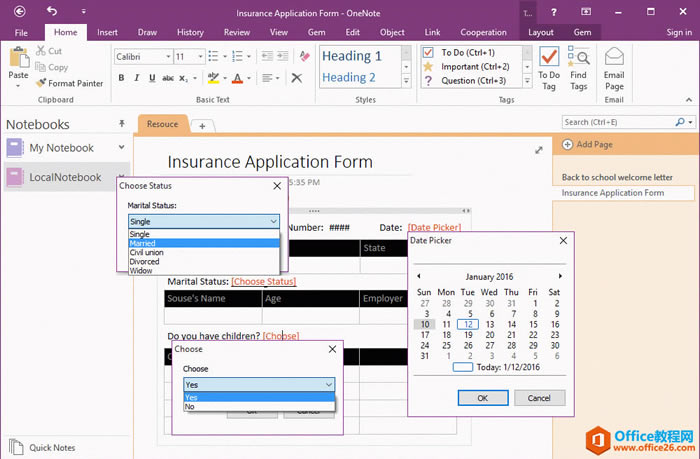Click the [Choose Status] link
Viewport: 700px width, 459px height.
[263, 282]
